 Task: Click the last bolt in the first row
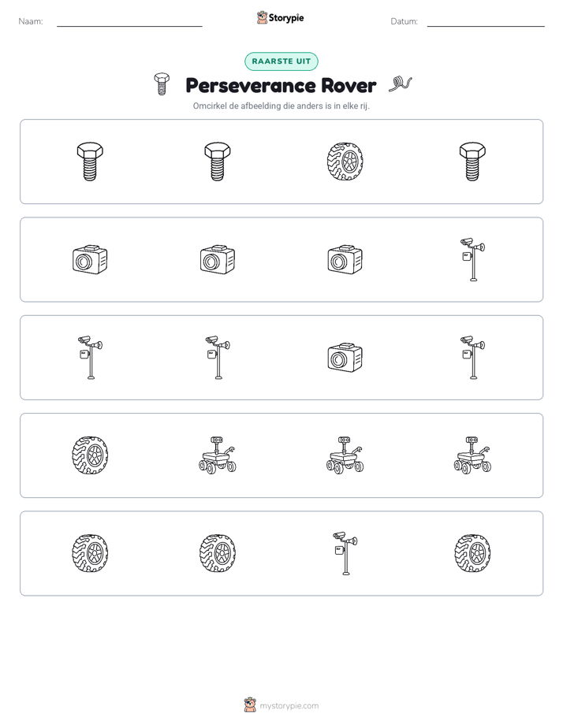point(472,161)
